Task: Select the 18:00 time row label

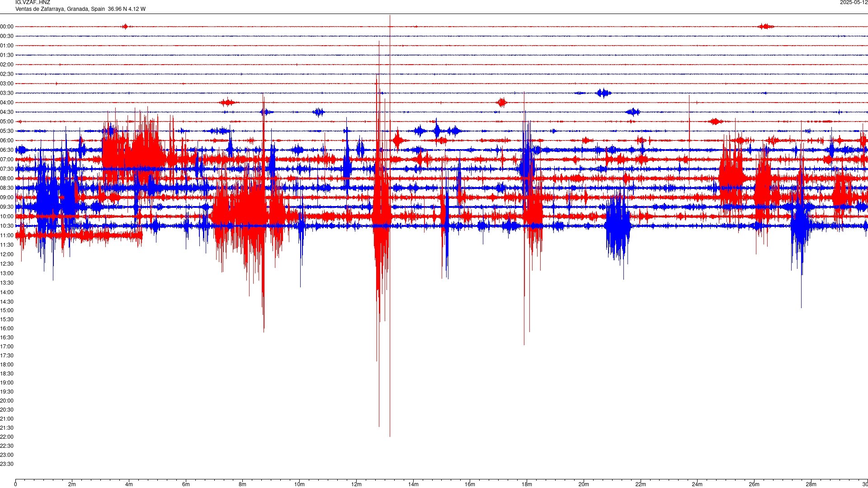Action: pos(7,365)
